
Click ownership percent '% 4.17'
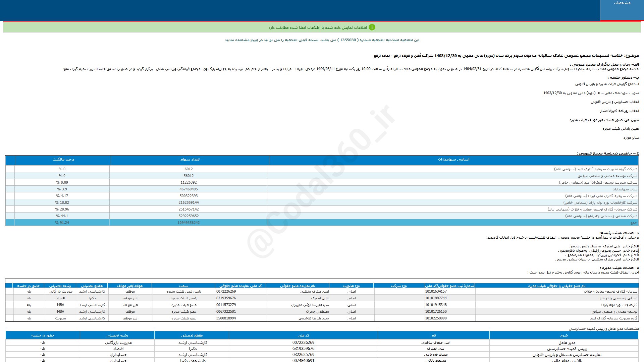(x=62, y=196)
